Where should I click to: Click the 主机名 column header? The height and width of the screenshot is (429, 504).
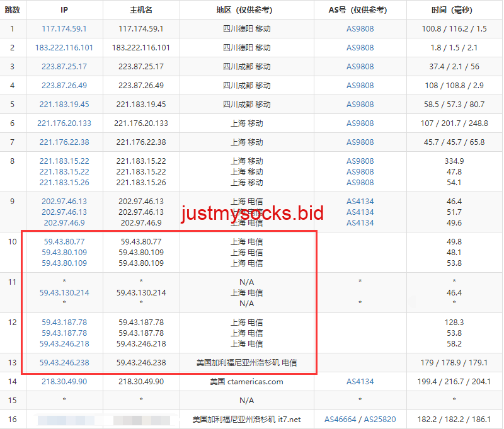pos(141,10)
